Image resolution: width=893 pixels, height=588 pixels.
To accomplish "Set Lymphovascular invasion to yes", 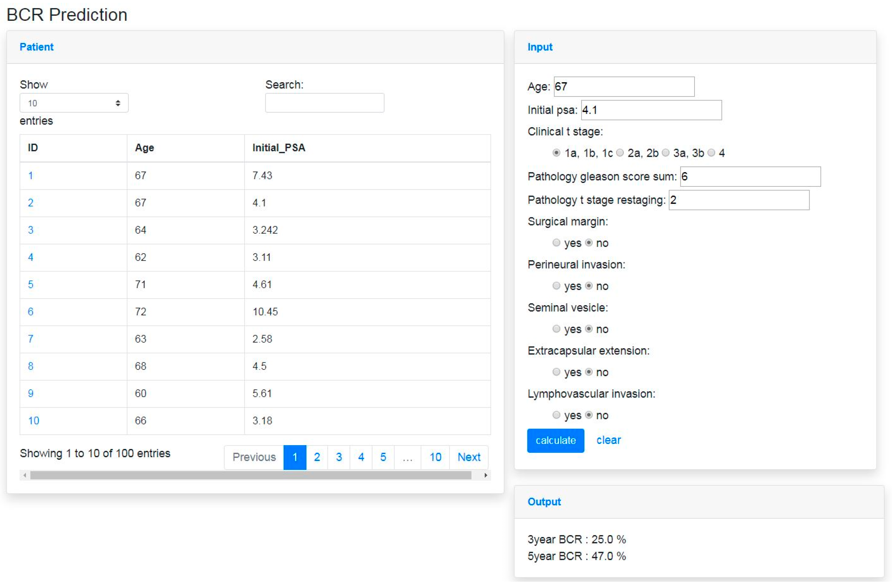I will 556,415.
